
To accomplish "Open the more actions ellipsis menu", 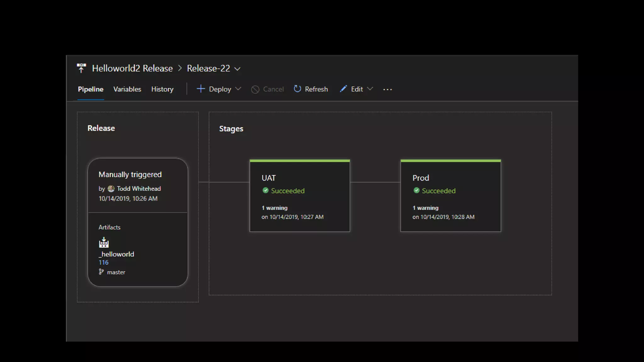I will click(x=387, y=90).
